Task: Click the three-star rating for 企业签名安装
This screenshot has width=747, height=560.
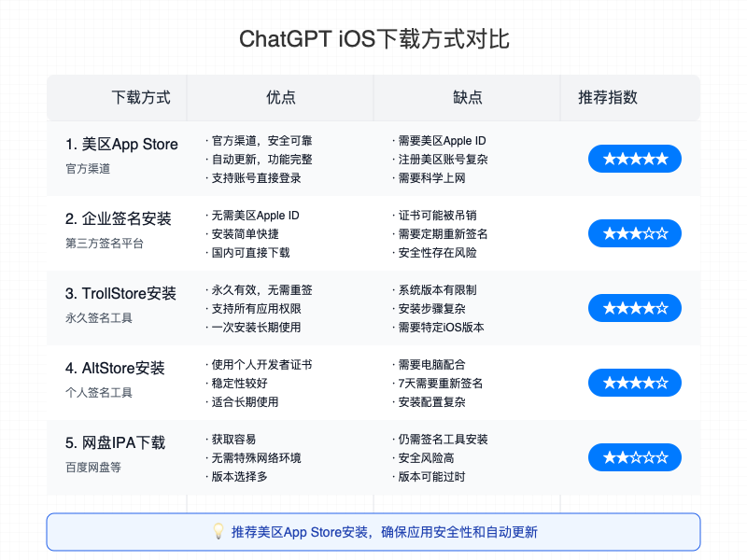Action: click(x=635, y=233)
